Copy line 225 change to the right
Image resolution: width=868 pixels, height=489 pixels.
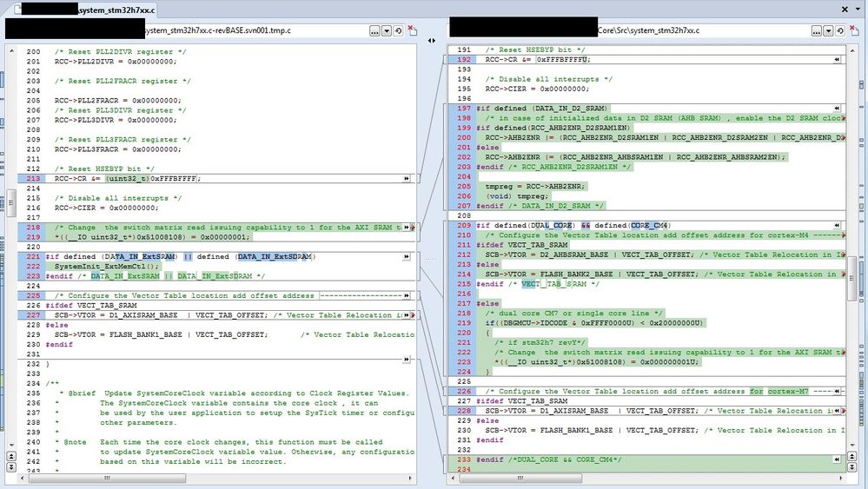click(x=407, y=296)
